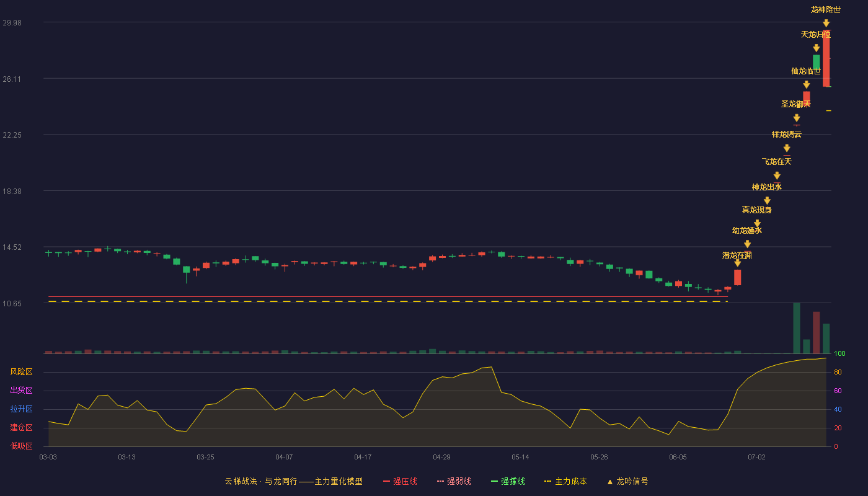This screenshot has width=868, height=496.
Task: Click the 神龙出水 signal arrow marker
Action: (767, 200)
